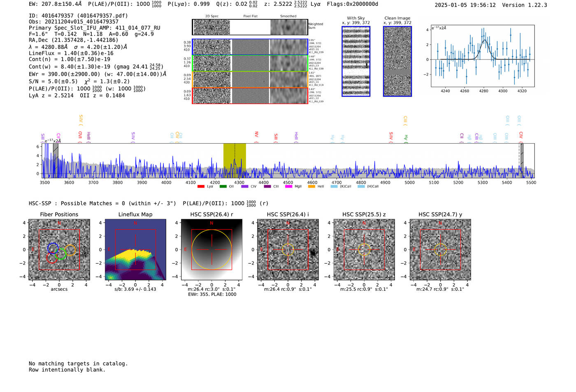Open the HSC SSP(24.7) y image
Image resolution: width=576 pixels, height=392 pixels.
(x=440, y=250)
